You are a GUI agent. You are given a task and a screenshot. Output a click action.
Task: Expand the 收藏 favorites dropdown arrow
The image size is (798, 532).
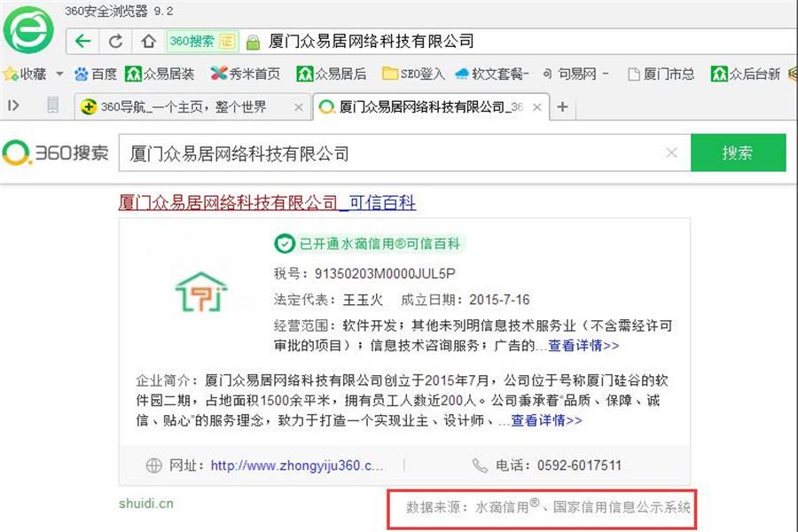59,74
